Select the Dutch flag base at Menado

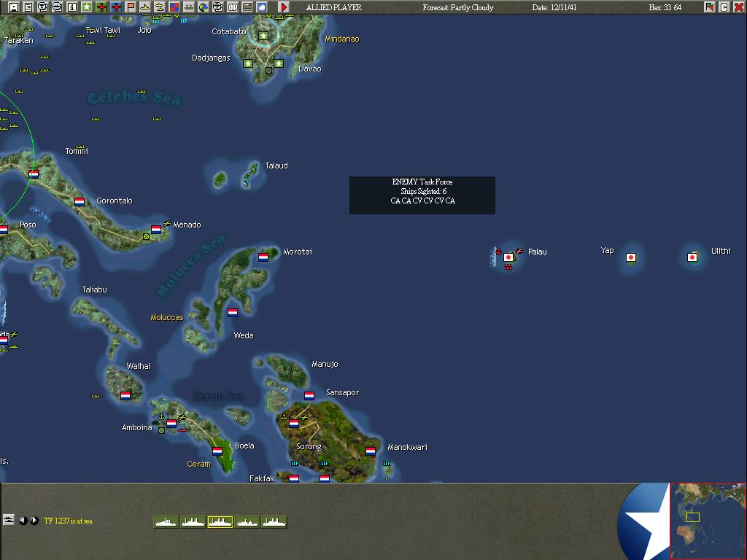click(x=156, y=229)
